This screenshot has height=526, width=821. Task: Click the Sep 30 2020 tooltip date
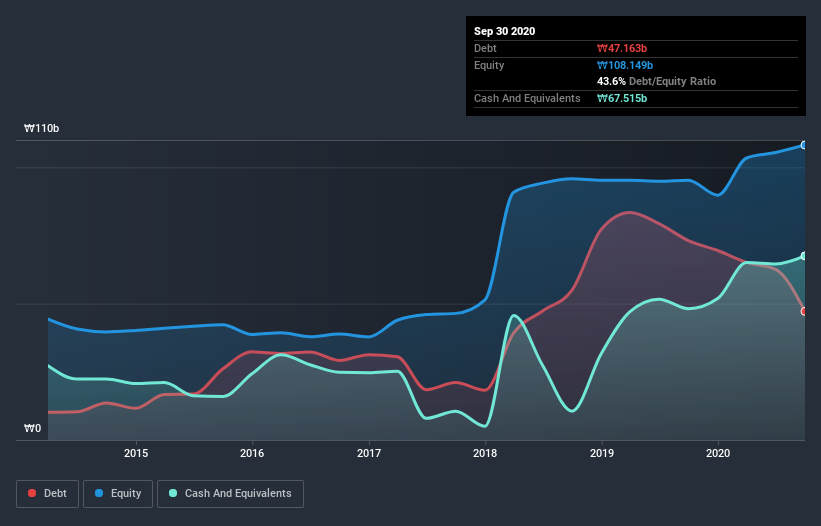(x=505, y=31)
